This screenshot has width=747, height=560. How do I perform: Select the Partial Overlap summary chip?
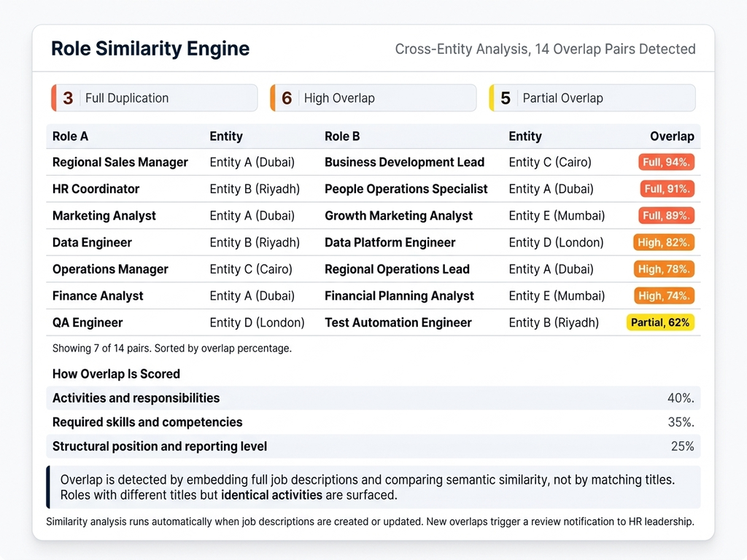click(592, 98)
